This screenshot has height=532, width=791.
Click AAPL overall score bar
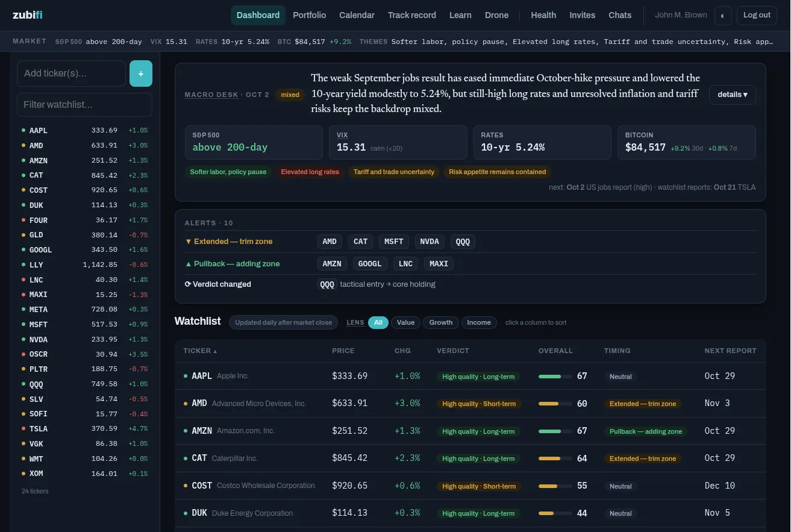[555, 377]
